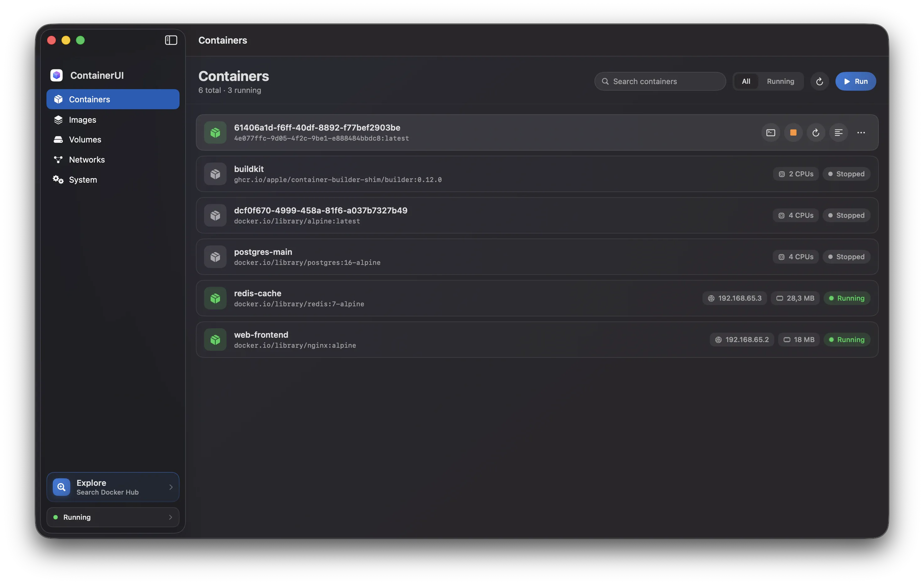The width and height of the screenshot is (924, 585).
Task: Click the 28,3 MB memory badge
Action: [x=795, y=298]
